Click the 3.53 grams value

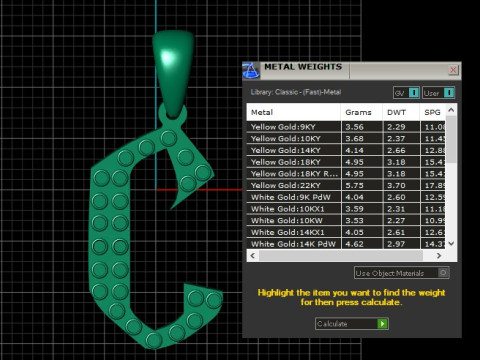[354, 221]
